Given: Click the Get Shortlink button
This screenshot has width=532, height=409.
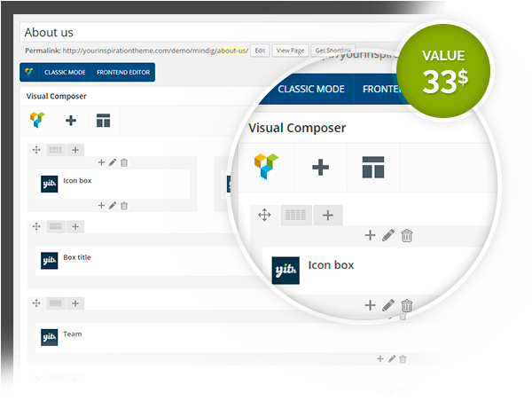Looking at the screenshot, I should (x=333, y=51).
